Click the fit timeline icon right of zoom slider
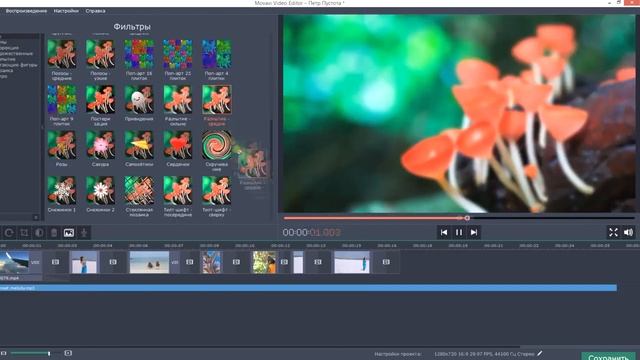This screenshot has height=360, width=640. pos(68,353)
